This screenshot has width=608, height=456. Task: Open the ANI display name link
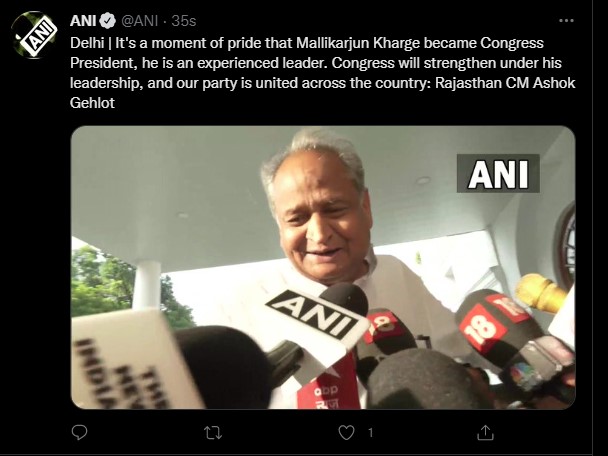pyautogui.click(x=83, y=21)
